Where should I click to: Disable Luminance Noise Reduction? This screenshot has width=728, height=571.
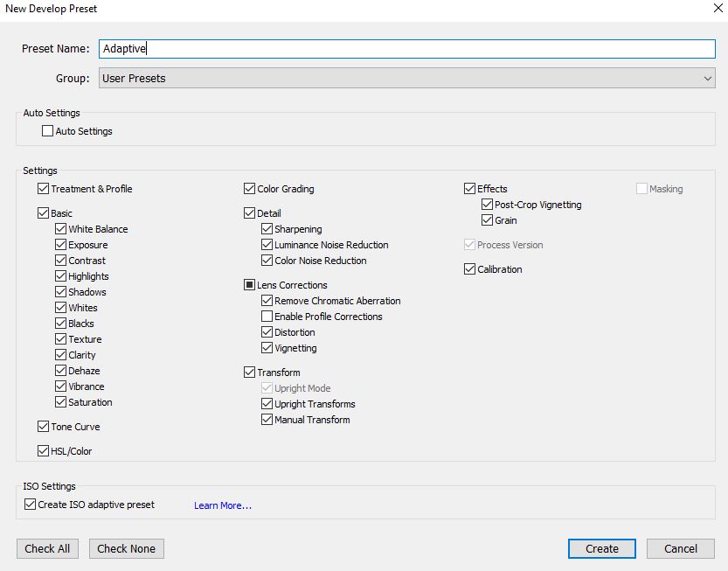[x=267, y=245]
